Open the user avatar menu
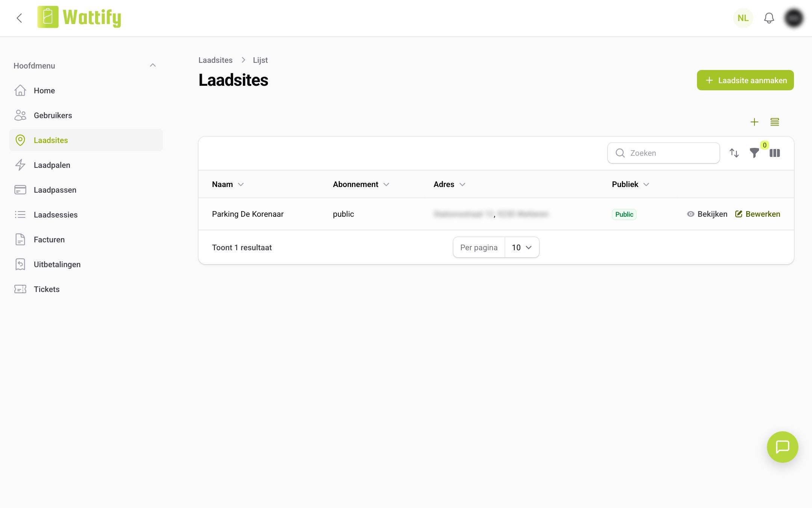The image size is (812, 508). click(794, 18)
